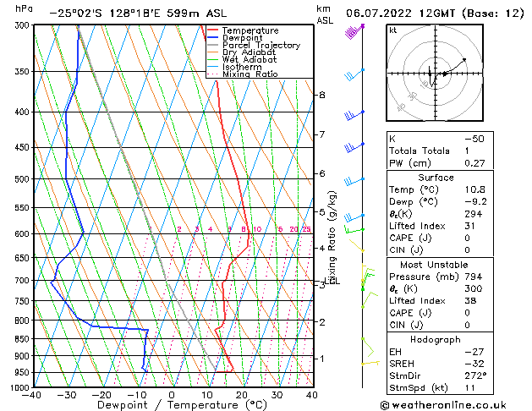
Task: Click the Temperature legend entry
Action: tap(250, 30)
